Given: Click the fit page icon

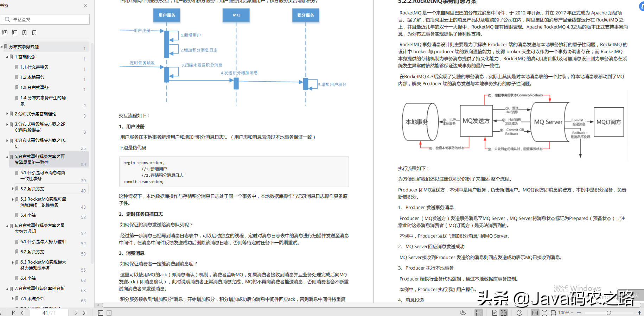Looking at the screenshot, I should (x=544, y=313).
